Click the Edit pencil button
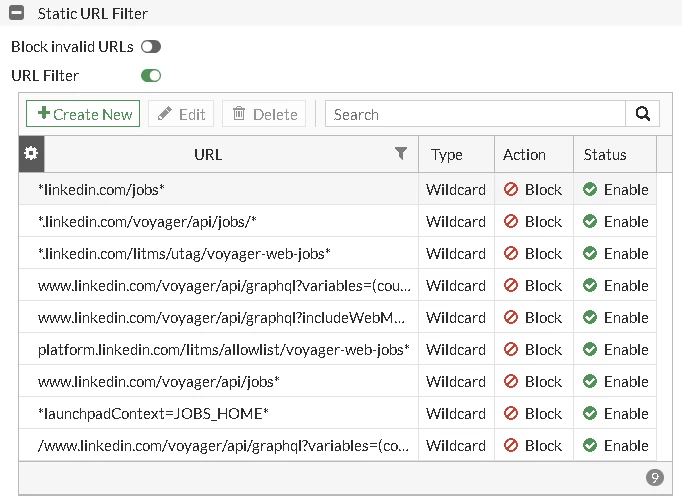Screen dimensions: 682x499 tap(181, 114)
